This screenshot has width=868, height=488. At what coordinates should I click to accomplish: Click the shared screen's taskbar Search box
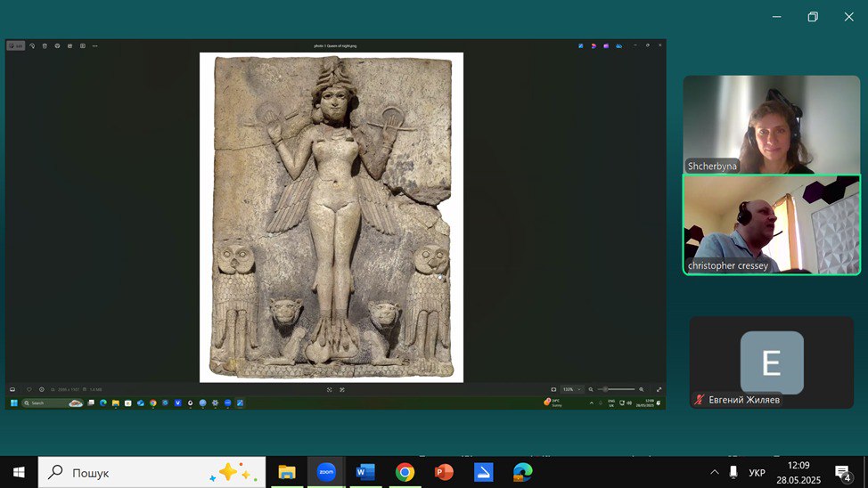point(53,403)
